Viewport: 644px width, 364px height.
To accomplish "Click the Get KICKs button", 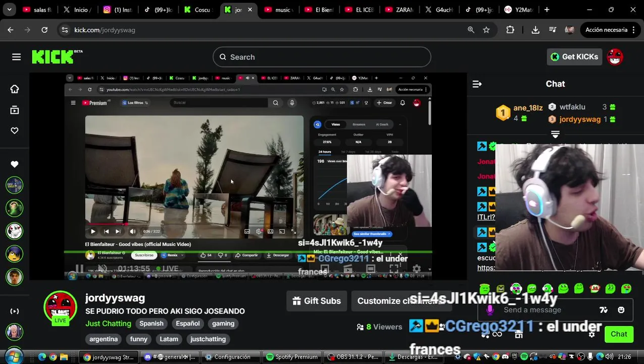I will click(x=574, y=57).
